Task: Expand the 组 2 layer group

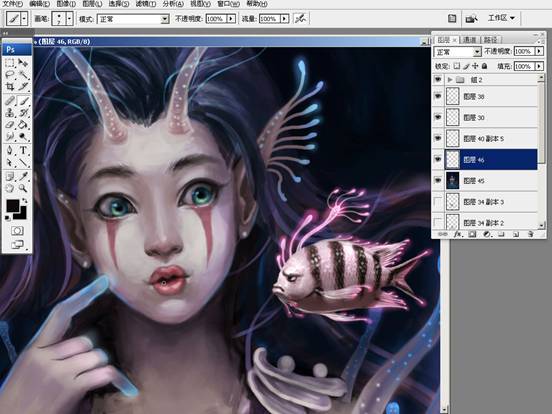Action: point(450,80)
